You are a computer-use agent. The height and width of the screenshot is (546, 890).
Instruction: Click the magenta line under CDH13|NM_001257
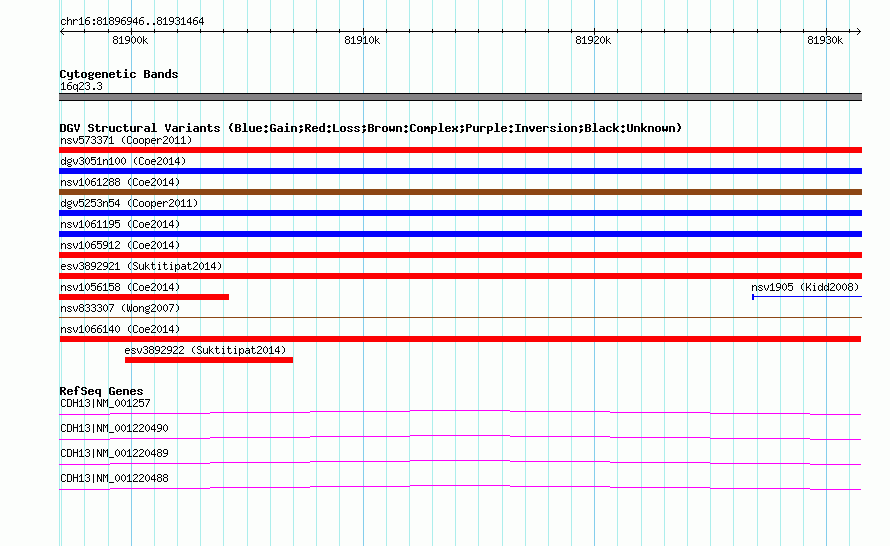460,413
